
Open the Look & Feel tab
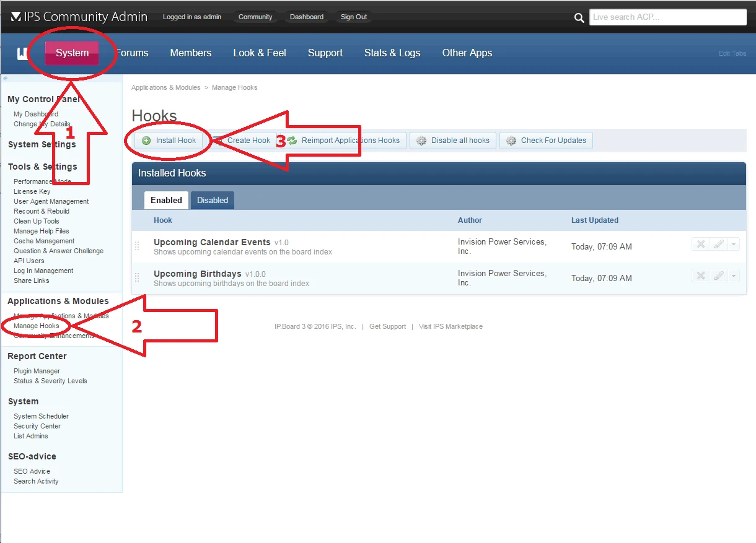[260, 53]
